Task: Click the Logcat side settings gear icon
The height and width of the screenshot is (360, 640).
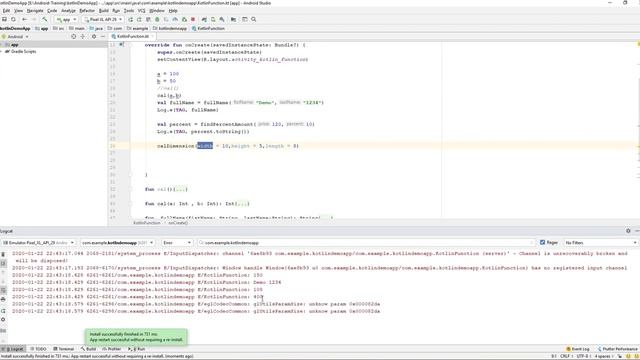Action: (x=3, y=320)
